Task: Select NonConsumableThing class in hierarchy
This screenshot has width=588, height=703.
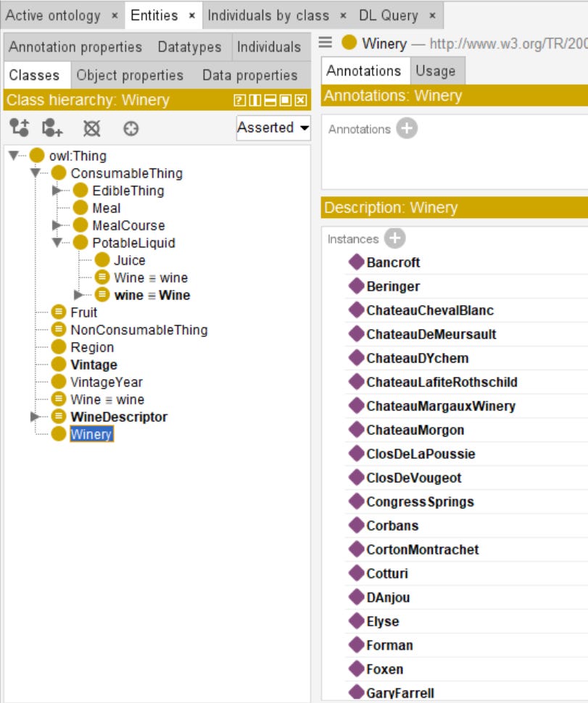Action: (x=139, y=330)
